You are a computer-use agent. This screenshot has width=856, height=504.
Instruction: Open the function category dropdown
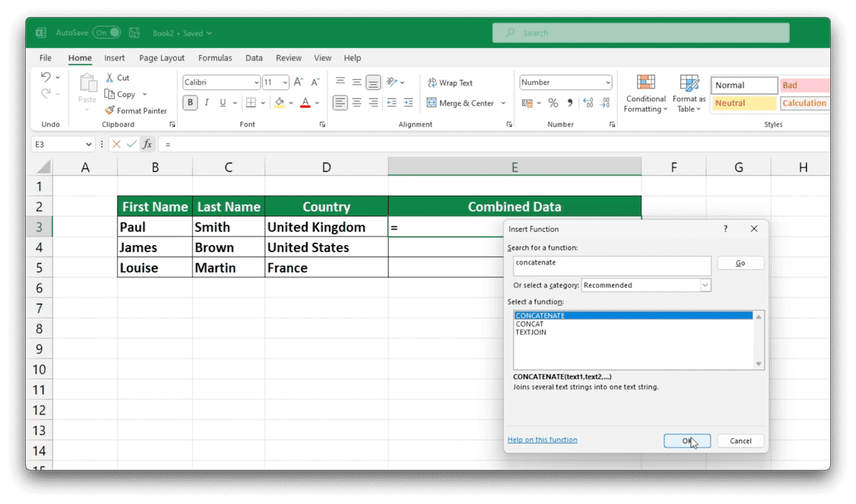pos(705,285)
